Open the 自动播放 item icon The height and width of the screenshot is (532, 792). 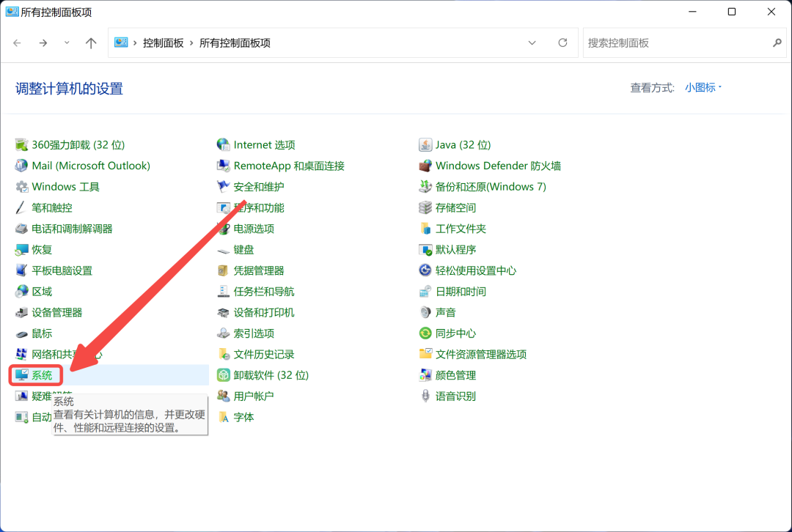click(x=21, y=418)
